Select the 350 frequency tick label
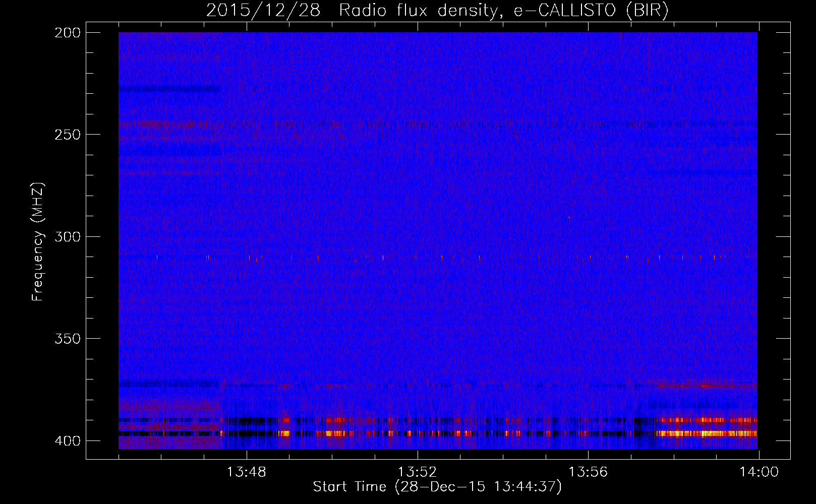The height and width of the screenshot is (504, 816). (68, 339)
